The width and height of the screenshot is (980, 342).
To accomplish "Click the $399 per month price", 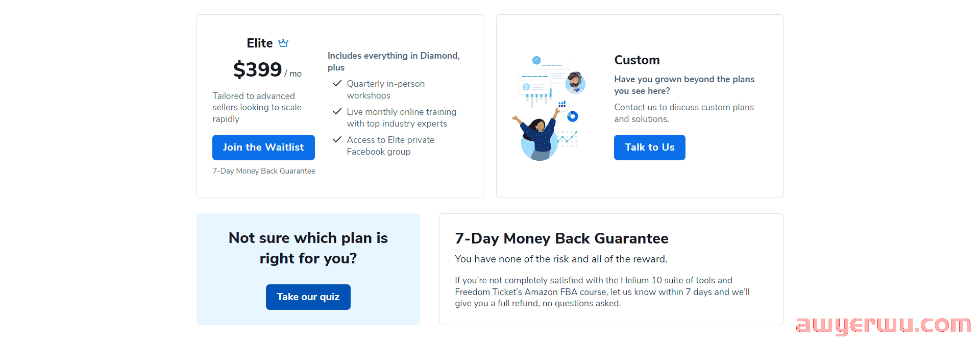I will (267, 69).
